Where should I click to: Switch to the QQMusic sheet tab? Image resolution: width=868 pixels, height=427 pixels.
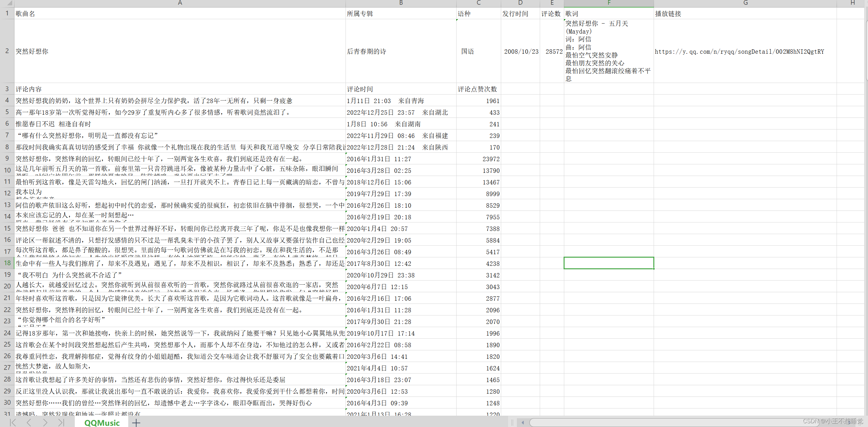[x=102, y=422]
